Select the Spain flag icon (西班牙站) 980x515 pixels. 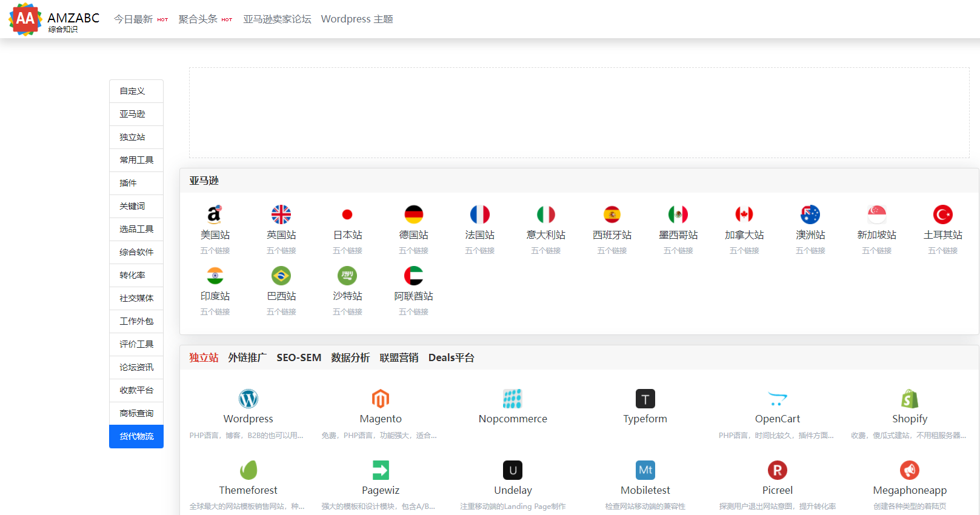coord(612,214)
